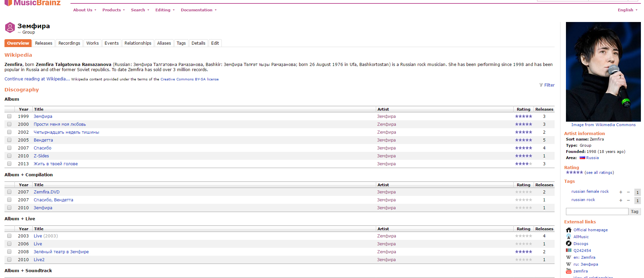Set artist star rating in sidebar
The width and height of the screenshot is (644, 278).
click(x=575, y=173)
